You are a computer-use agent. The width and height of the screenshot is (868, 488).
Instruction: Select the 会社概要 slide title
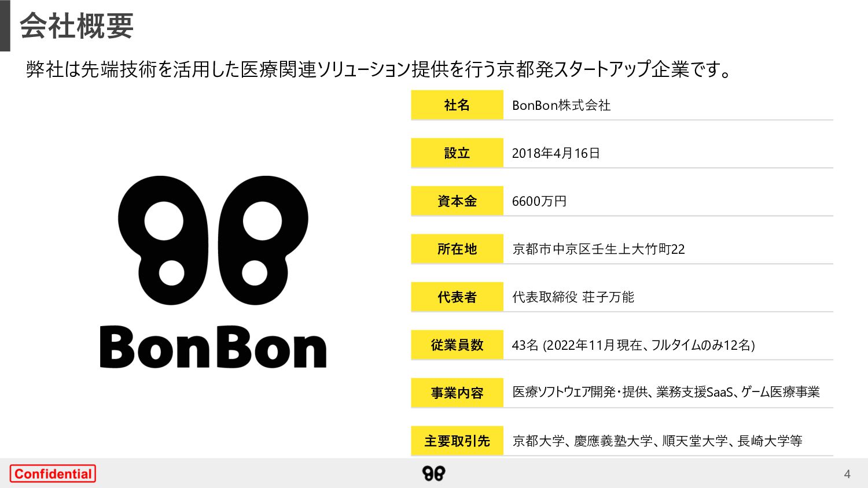point(77,26)
